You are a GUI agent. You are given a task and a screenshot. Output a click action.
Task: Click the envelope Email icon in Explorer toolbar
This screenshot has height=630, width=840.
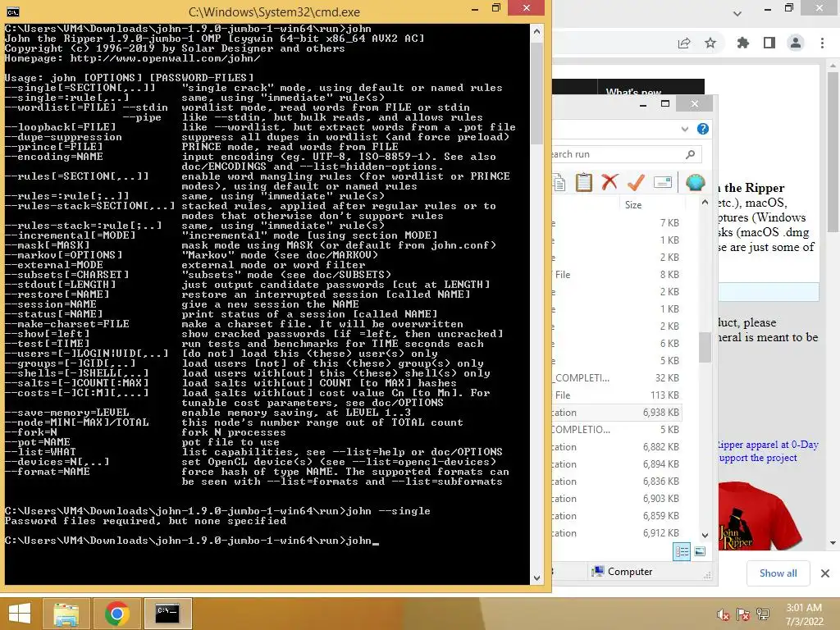[x=663, y=182]
